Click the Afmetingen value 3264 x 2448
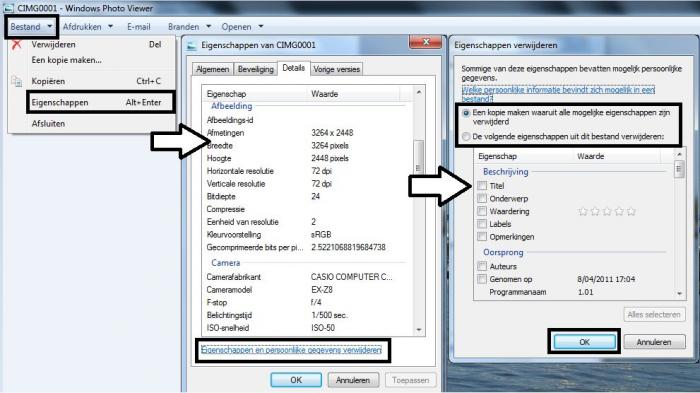The image size is (700, 393). click(x=332, y=133)
